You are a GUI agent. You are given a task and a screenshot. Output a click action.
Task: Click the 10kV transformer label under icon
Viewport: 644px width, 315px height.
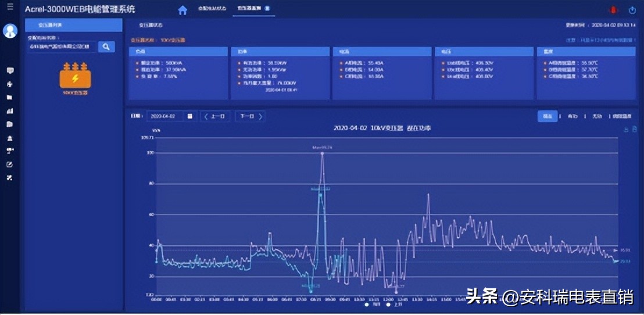click(x=75, y=93)
